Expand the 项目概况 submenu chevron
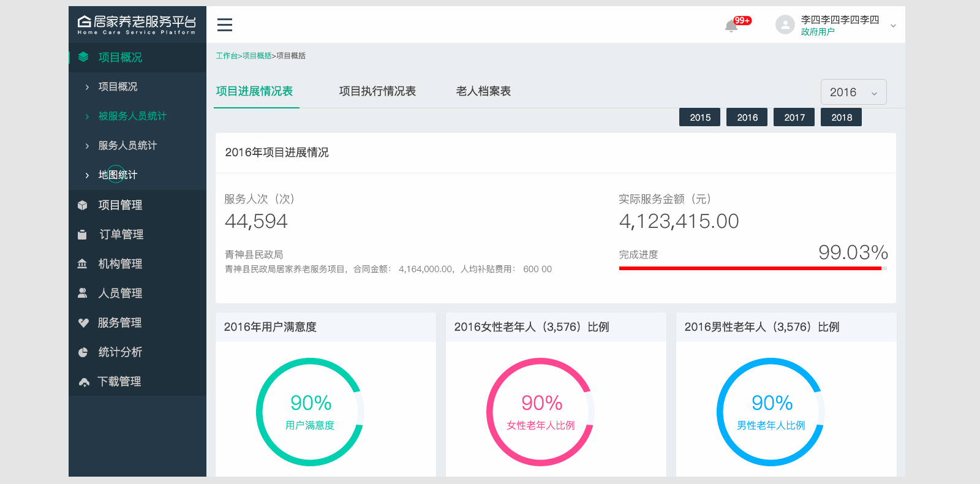Image resolution: width=980 pixels, height=484 pixels. click(87, 87)
